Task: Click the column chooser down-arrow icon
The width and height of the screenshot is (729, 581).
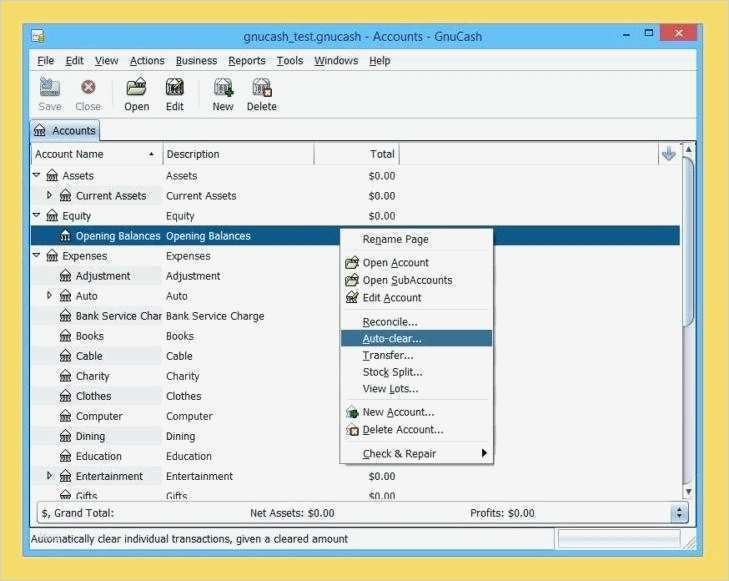Action: [669, 154]
